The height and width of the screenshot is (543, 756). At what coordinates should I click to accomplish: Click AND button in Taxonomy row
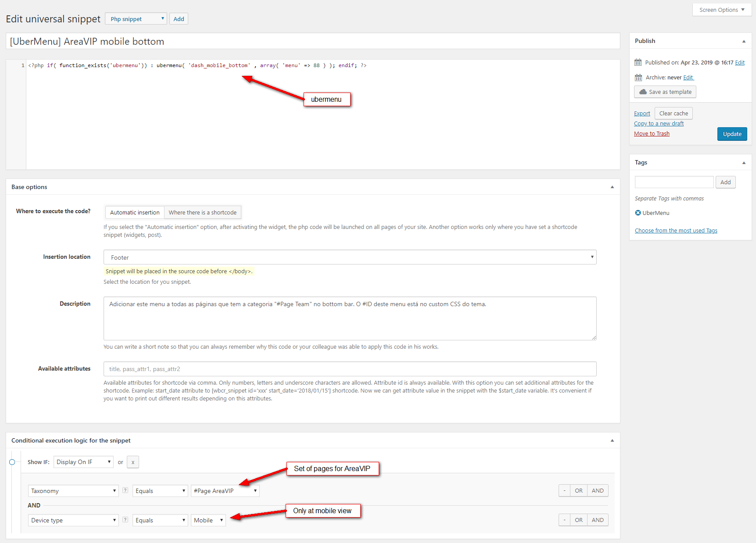(x=598, y=490)
